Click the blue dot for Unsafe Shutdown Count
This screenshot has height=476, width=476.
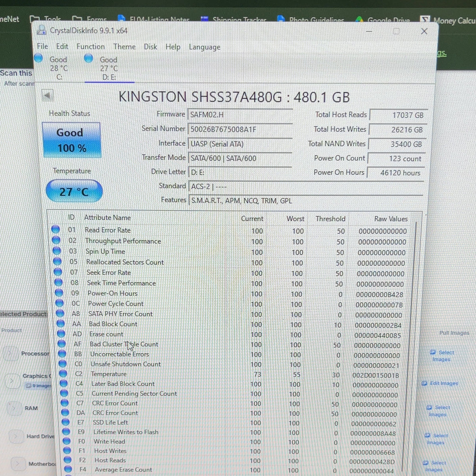[63, 363]
